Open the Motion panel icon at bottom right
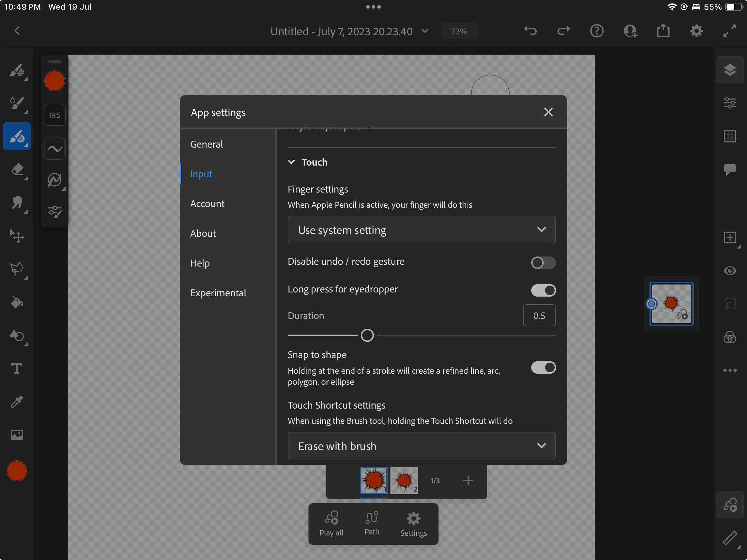This screenshot has height=560, width=747. click(x=730, y=505)
